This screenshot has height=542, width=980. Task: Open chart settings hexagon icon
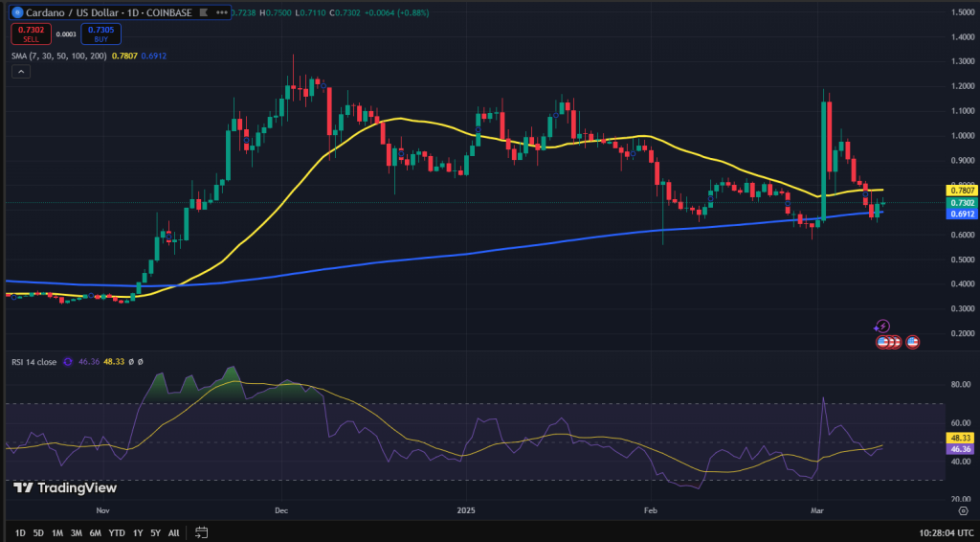(963, 510)
